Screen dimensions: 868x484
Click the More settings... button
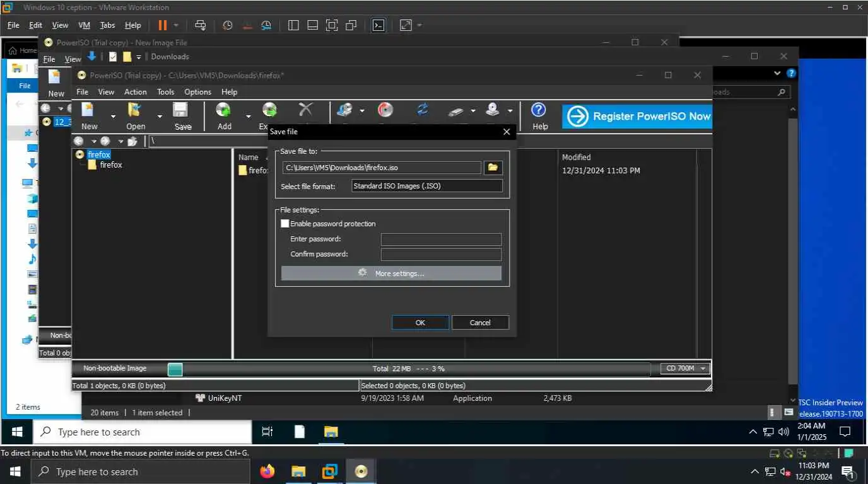pyautogui.click(x=391, y=274)
